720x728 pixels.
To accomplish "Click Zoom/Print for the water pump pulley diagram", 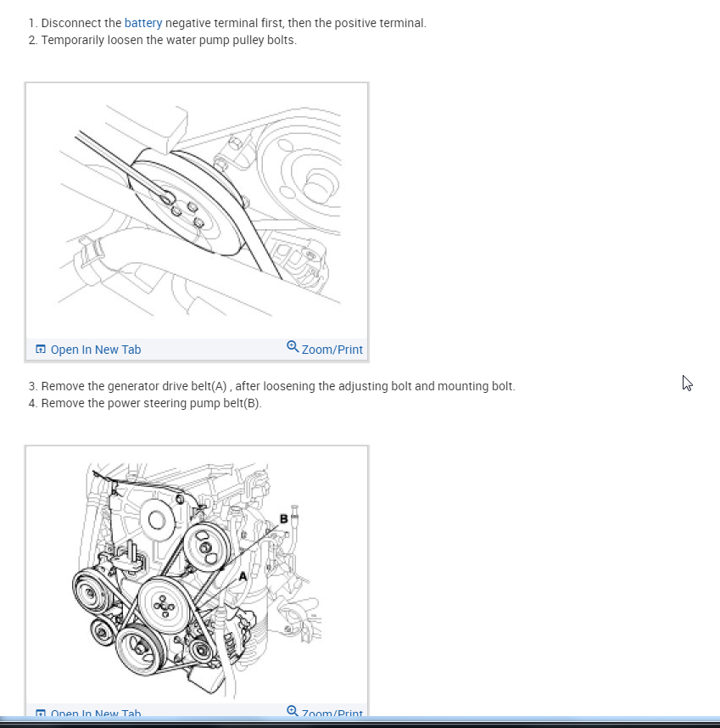I will [332, 349].
